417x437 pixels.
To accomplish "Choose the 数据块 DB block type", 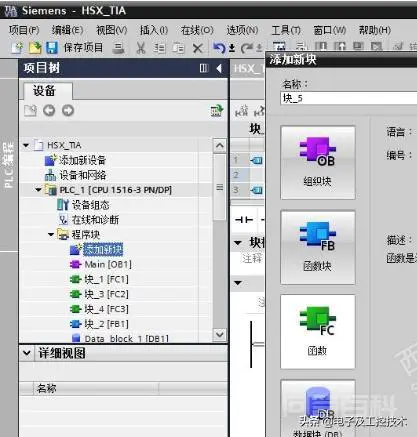I will point(318,408).
